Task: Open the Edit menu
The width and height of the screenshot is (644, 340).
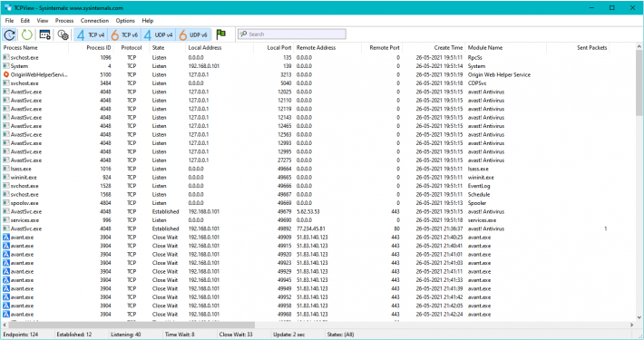Action: (x=25, y=21)
